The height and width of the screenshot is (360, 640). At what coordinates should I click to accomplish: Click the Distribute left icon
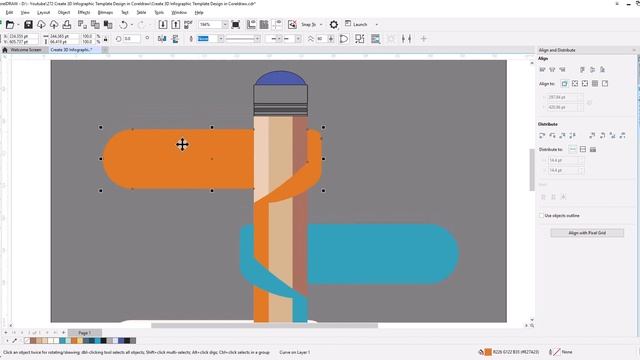tap(542, 136)
